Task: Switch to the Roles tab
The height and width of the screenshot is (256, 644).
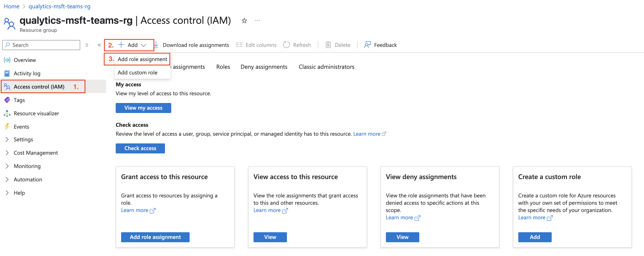Action: (223, 67)
